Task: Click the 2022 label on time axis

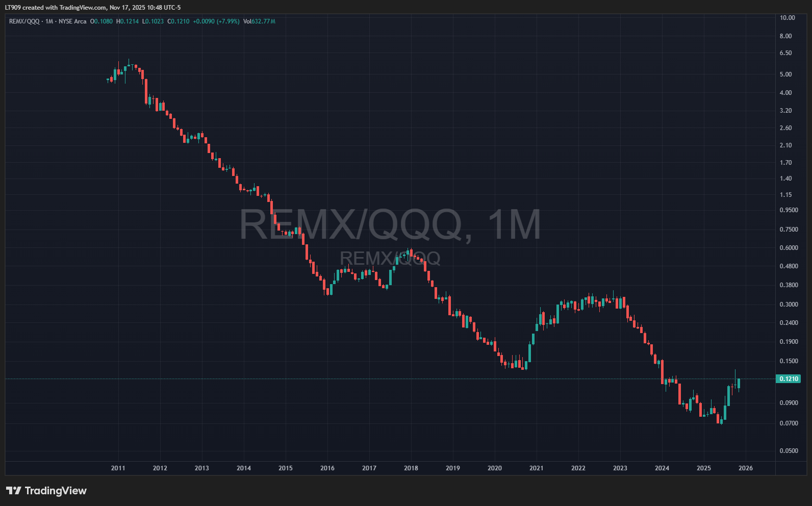Action: click(x=578, y=468)
